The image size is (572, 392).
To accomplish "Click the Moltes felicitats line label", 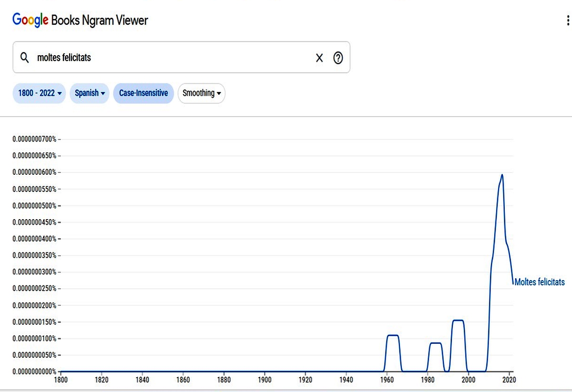I will 540,282.
